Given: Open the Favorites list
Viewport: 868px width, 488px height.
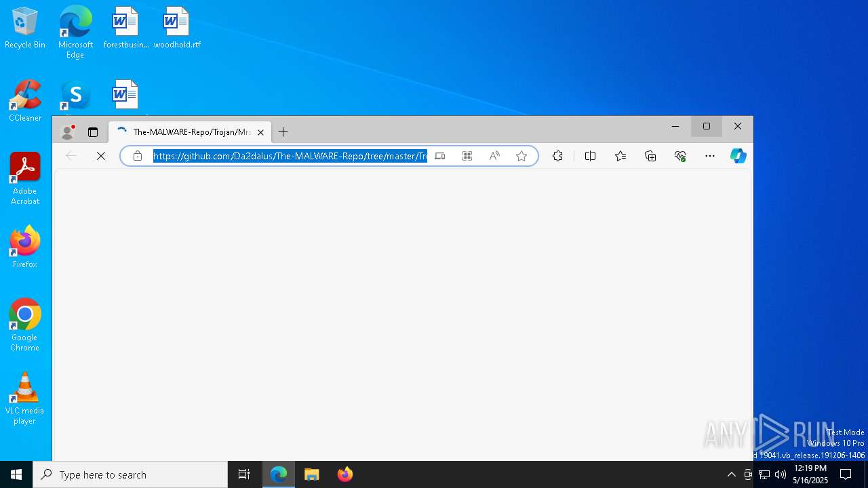Looking at the screenshot, I should pyautogui.click(x=620, y=156).
